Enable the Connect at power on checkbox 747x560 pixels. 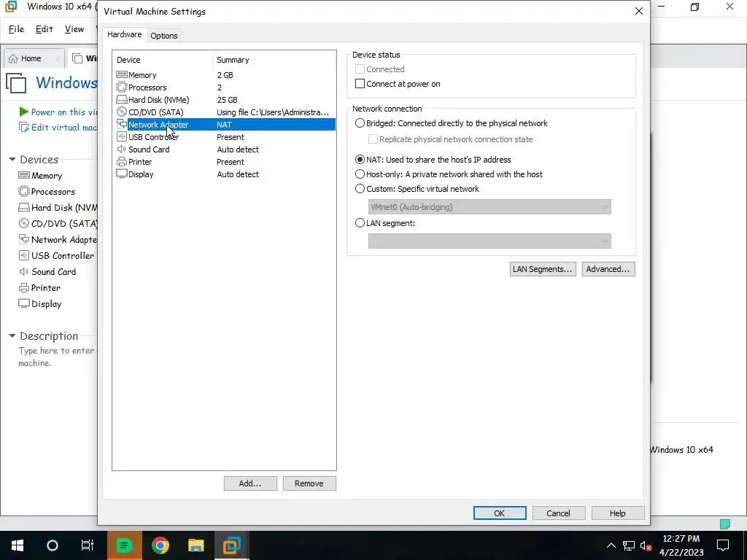[360, 84]
